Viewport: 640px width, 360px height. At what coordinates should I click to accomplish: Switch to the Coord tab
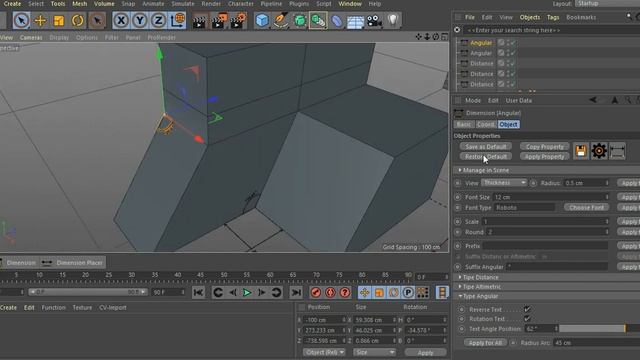coord(486,124)
